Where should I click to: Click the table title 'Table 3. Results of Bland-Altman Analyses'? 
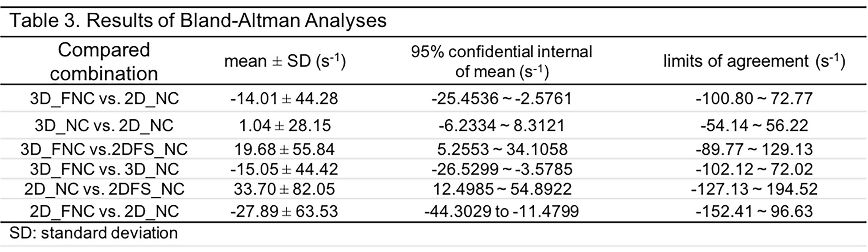point(198,21)
